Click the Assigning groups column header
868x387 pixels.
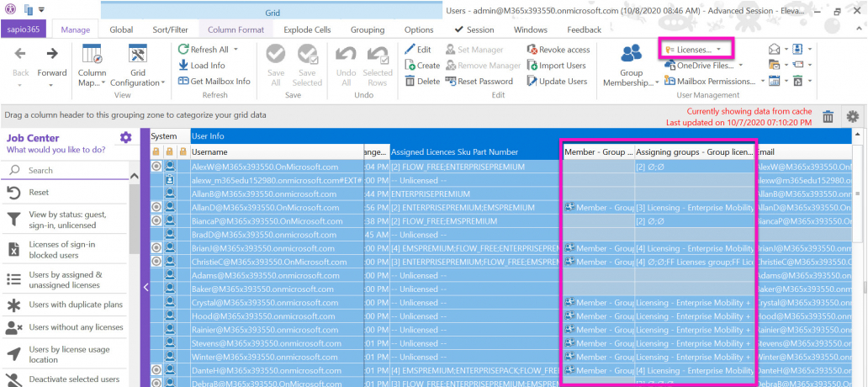pos(694,151)
